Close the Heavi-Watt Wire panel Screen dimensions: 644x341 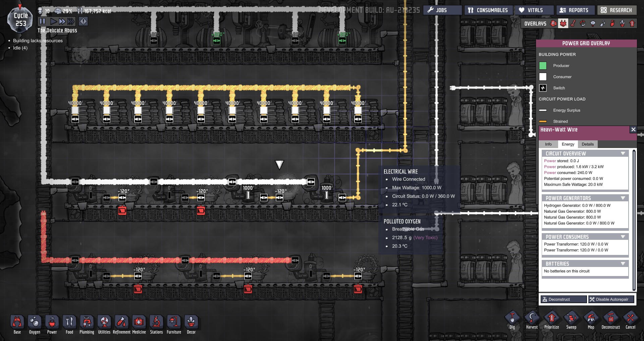point(633,130)
